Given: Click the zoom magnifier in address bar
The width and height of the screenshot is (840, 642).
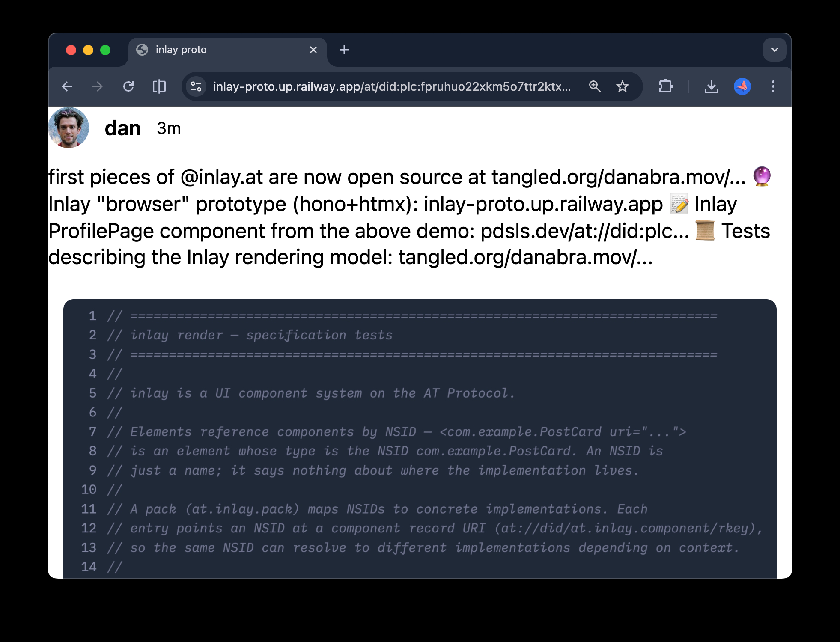Looking at the screenshot, I should [595, 87].
